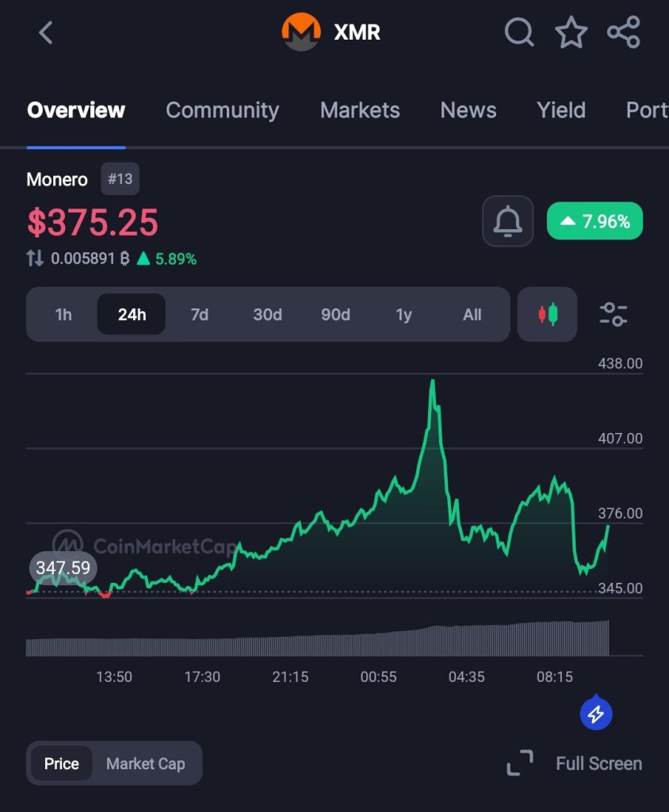Screen dimensions: 669x812
Task: Switch chart to Market Cap mode
Action: point(146,764)
